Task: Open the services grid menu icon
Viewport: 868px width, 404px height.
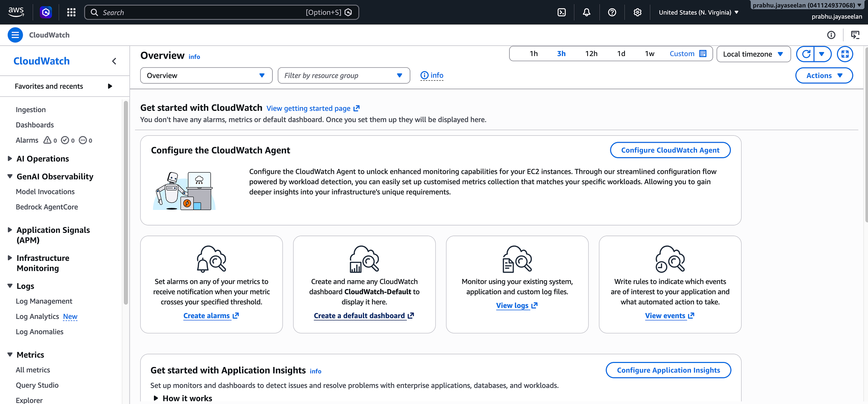Action: [71, 12]
